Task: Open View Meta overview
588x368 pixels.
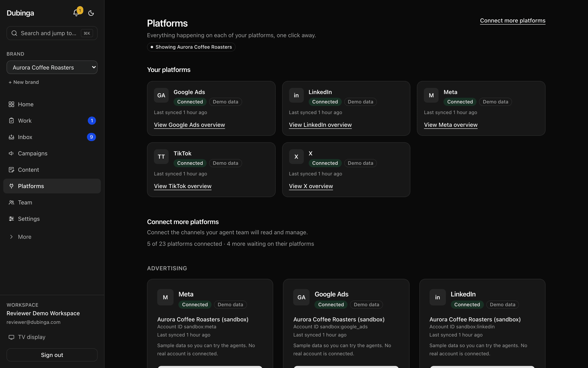Action: [451, 125]
